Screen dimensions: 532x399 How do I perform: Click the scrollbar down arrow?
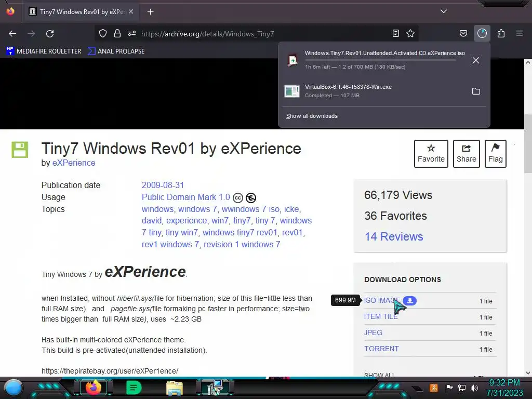[x=528, y=373]
